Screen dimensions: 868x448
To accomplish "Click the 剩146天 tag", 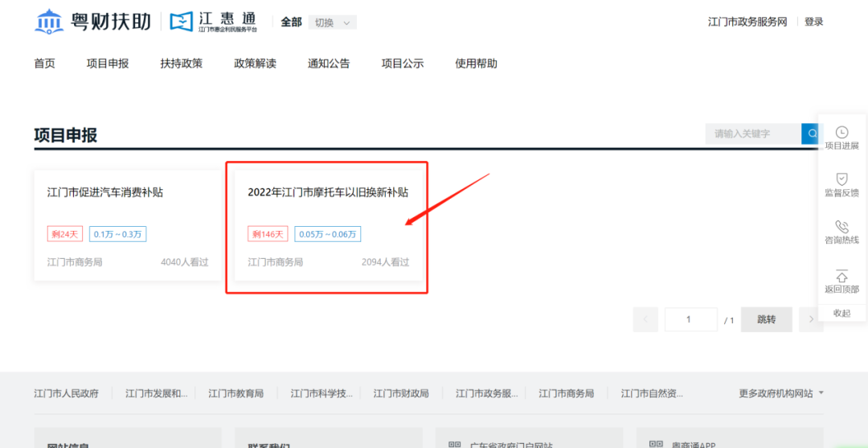I will pyautogui.click(x=268, y=234).
